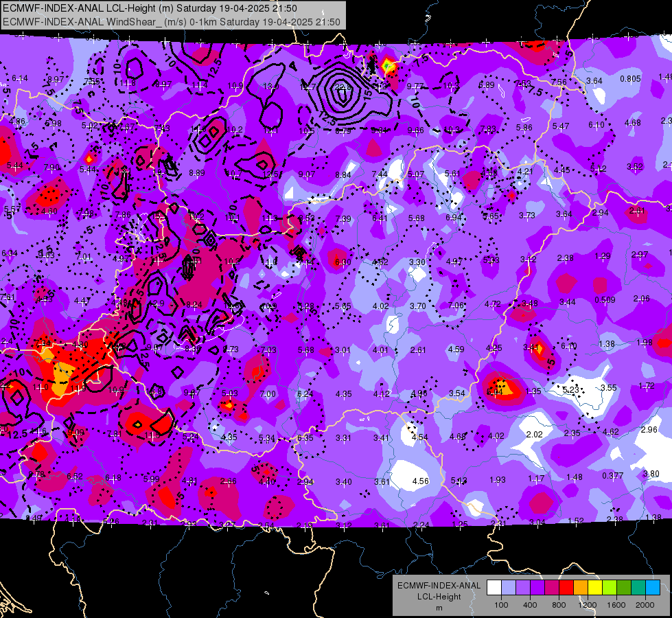Viewport: 672px width, 618px height.
Task: Click the grid value 5.99
Action: pyautogui.click(x=151, y=479)
